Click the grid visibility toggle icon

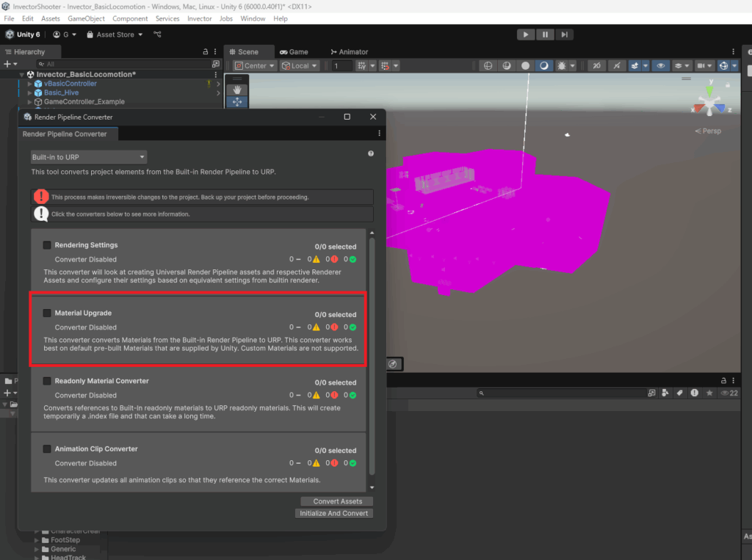[361, 65]
